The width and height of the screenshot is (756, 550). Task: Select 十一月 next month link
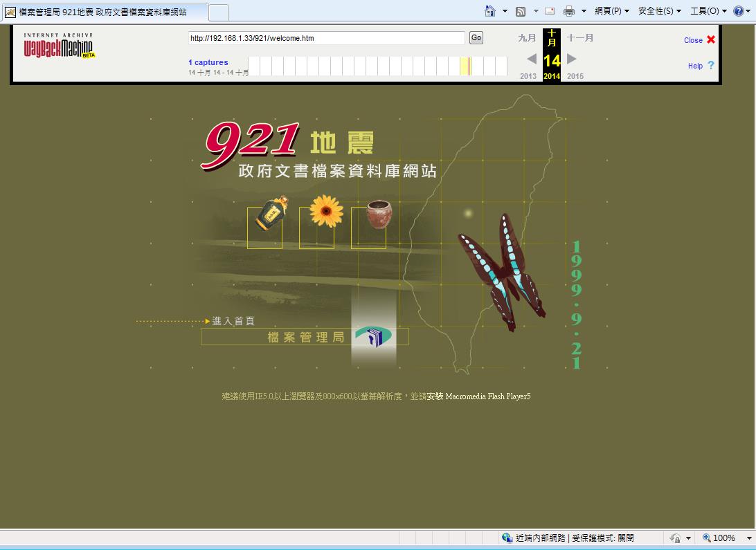pos(580,37)
